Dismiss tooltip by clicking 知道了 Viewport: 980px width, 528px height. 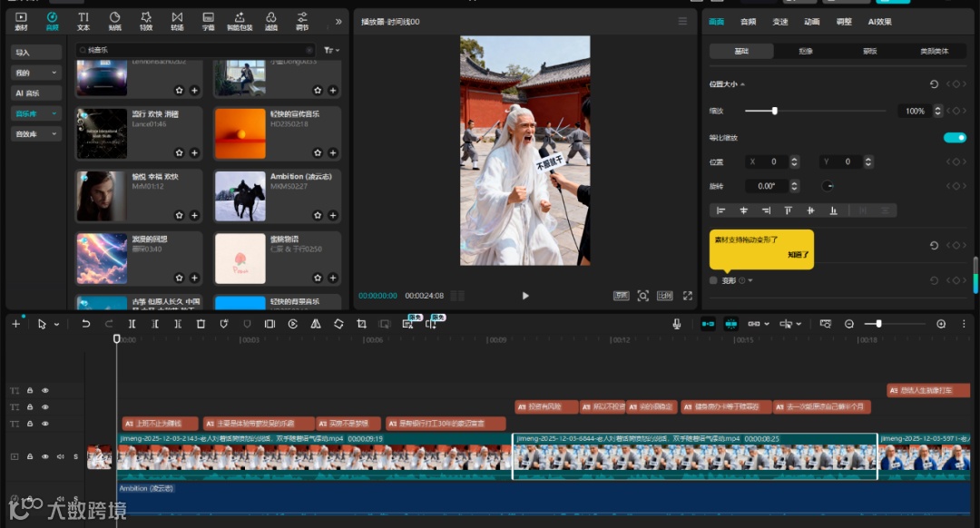(798, 255)
